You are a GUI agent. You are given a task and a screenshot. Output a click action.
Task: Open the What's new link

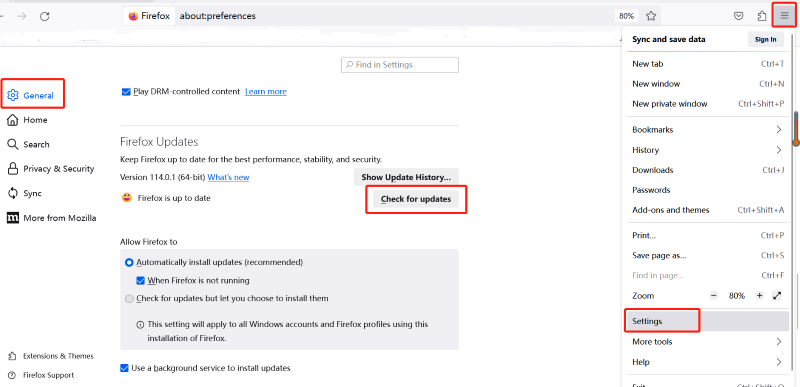228,177
